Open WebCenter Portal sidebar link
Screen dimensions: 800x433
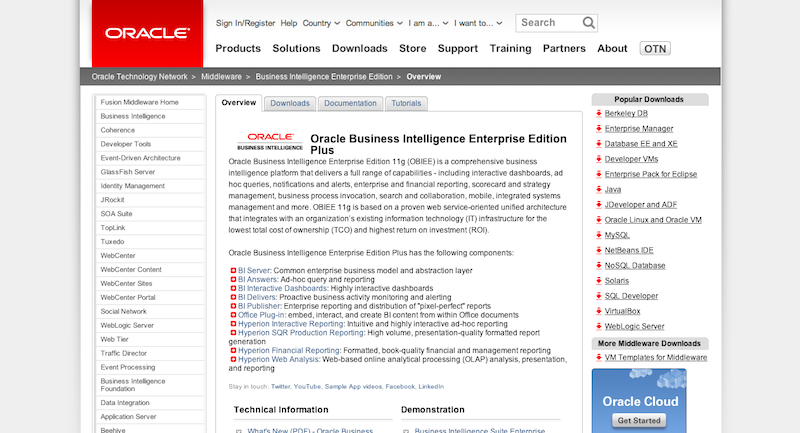point(128,297)
